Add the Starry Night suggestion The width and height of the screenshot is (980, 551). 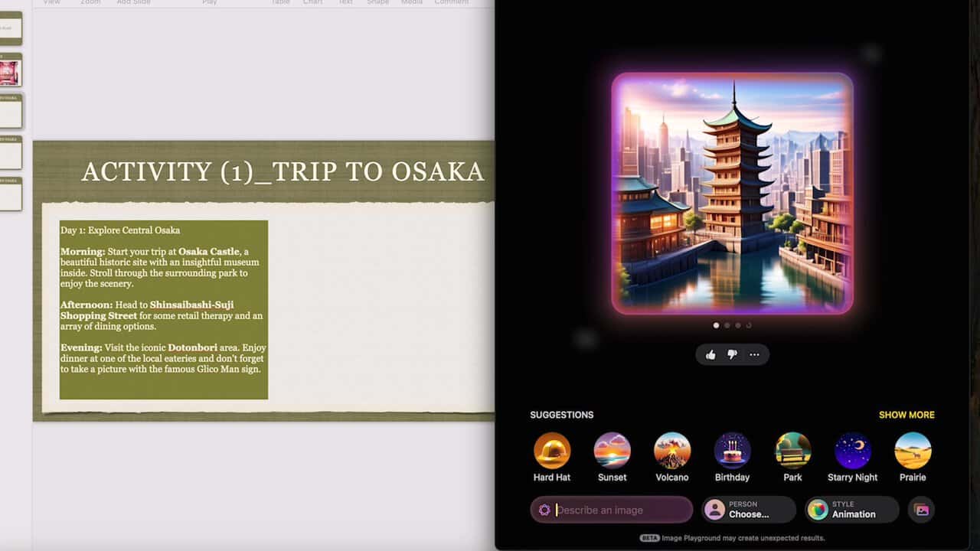(x=852, y=451)
